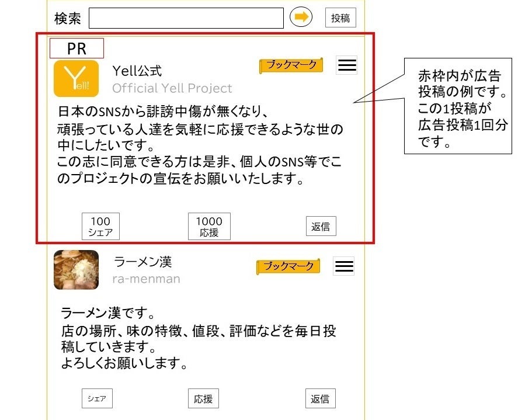525x420 pixels.
Task: Click the ra-menman user handle
Action: (147, 279)
